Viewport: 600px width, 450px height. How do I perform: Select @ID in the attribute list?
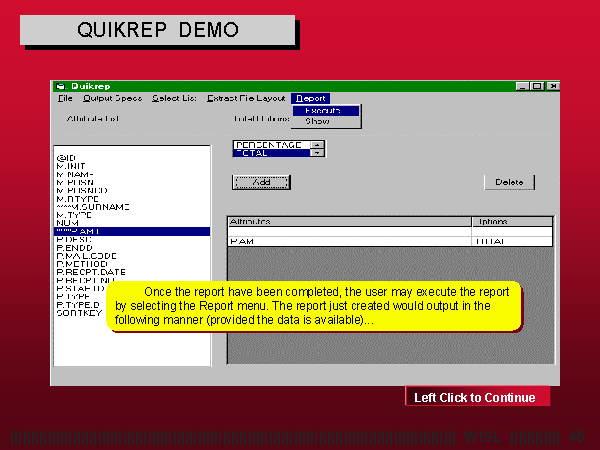pos(66,158)
